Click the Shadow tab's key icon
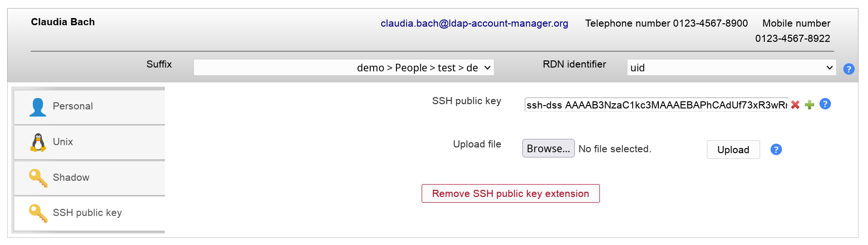Screen dimensions: 868x245 (38, 178)
